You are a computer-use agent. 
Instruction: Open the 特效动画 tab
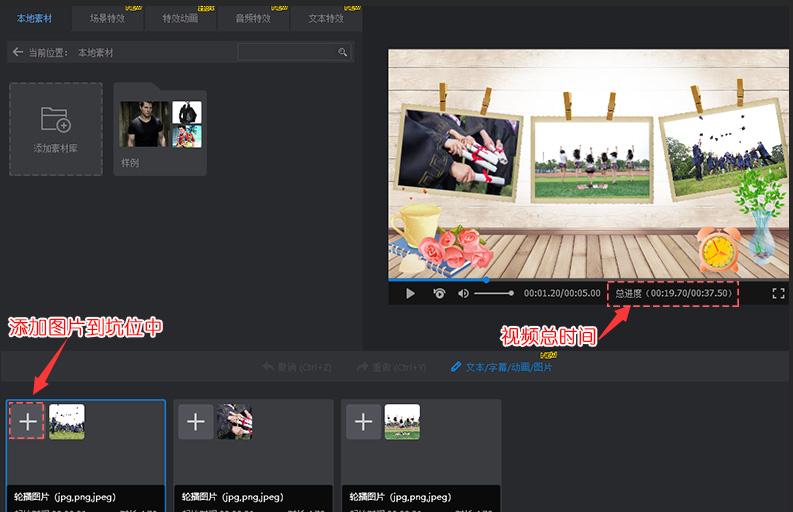pos(180,18)
